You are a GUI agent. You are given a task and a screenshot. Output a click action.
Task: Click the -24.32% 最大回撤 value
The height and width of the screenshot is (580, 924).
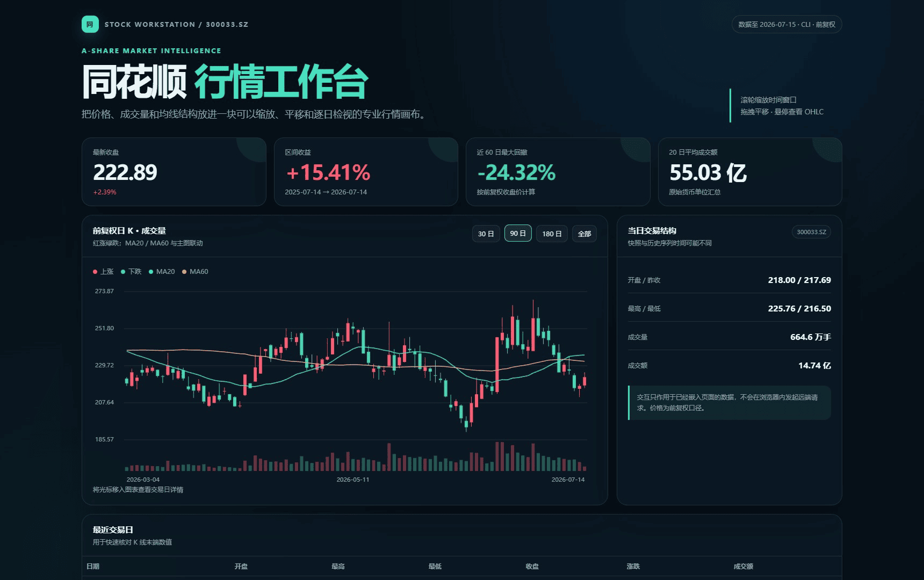516,172
